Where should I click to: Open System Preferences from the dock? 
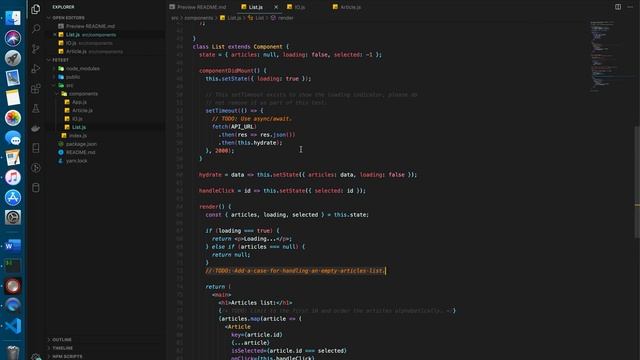(13, 218)
